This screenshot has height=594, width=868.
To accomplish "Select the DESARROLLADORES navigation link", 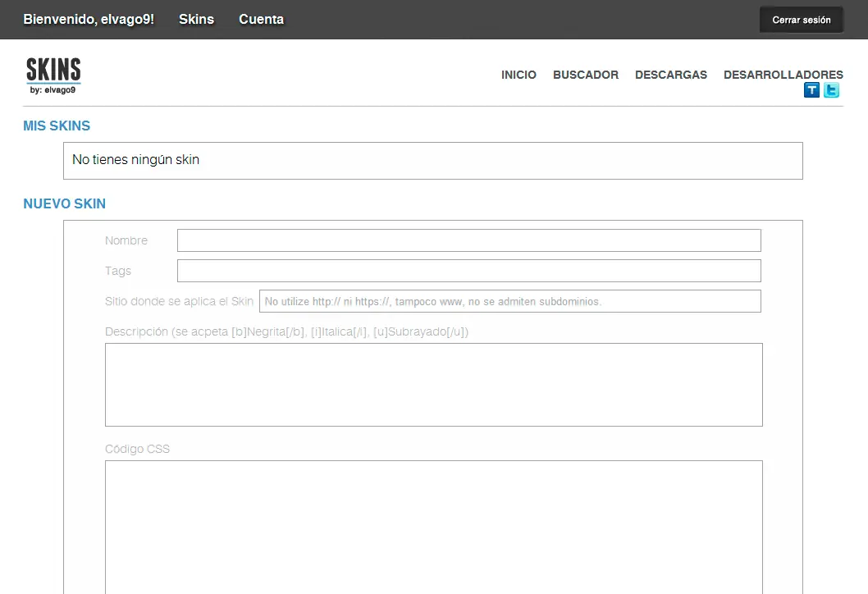I will pyautogui.click(x=783, y=75).
